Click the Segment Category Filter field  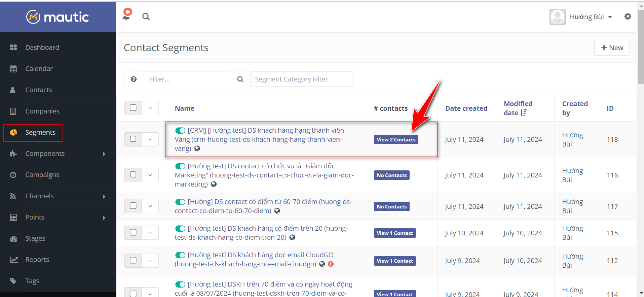pyautogui.click(x=303, y=79)
